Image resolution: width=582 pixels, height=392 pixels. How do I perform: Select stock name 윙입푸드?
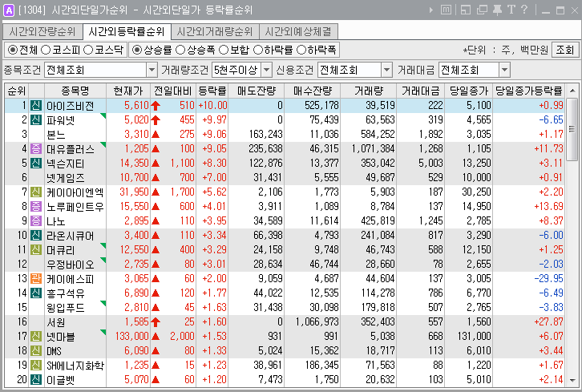65,308
